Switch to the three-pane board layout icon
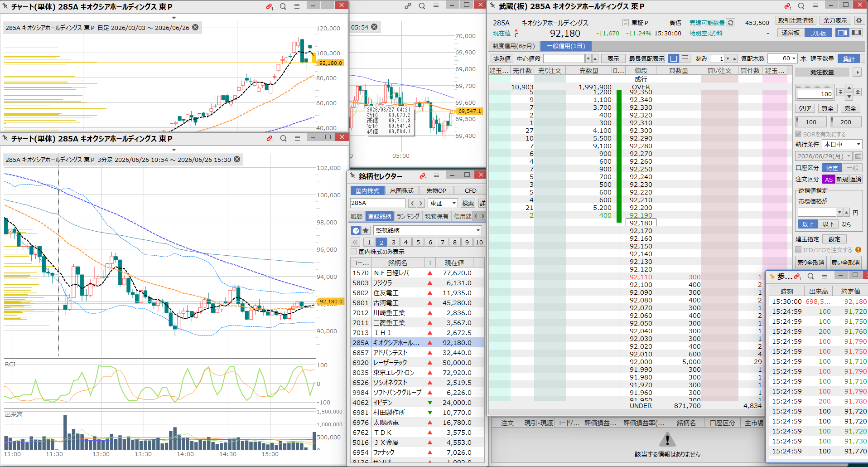This screenshot has width=868, height=467. tap(856, 33)
